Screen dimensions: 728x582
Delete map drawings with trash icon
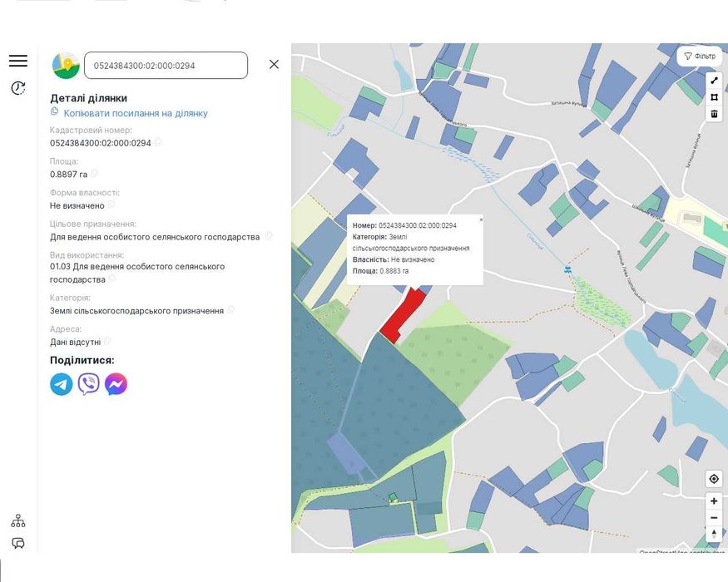click(x=714, y=114)
